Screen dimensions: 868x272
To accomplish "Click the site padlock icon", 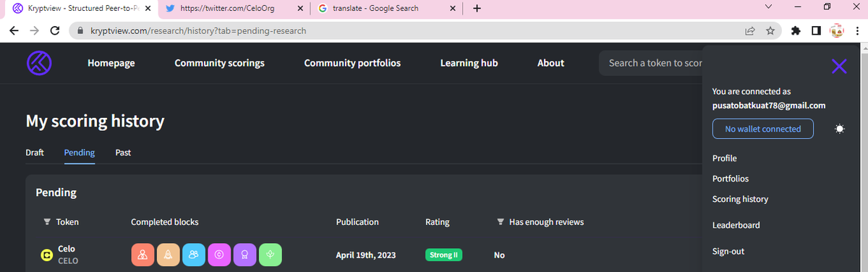I will click(x=80, y=32).
